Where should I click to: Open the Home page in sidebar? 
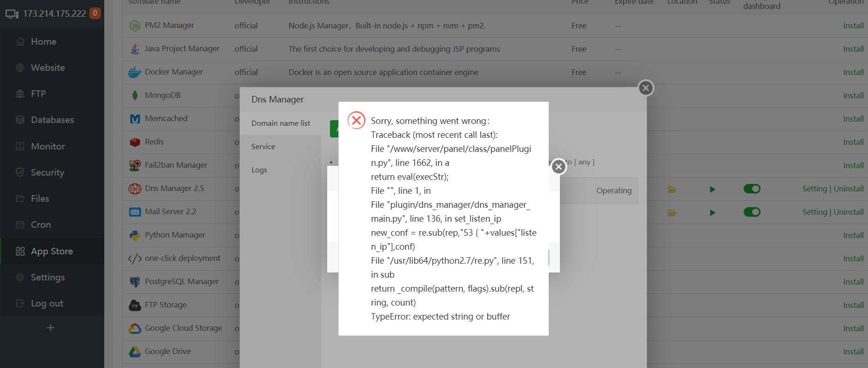tap(43, 42)
